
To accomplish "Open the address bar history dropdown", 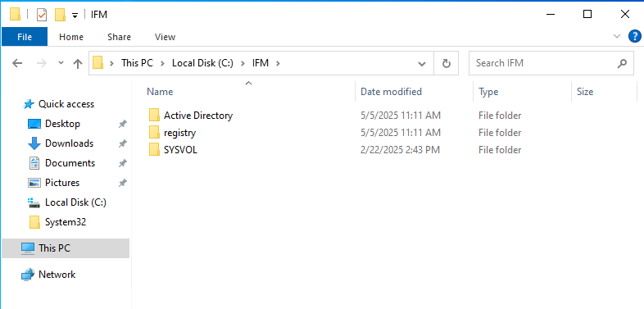I will click(421, 64).
